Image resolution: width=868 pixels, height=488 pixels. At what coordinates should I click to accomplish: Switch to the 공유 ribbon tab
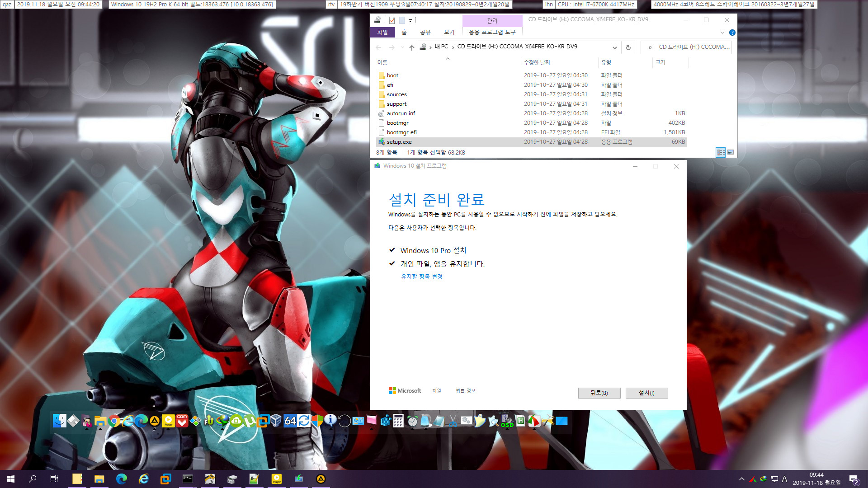point(425,32)
